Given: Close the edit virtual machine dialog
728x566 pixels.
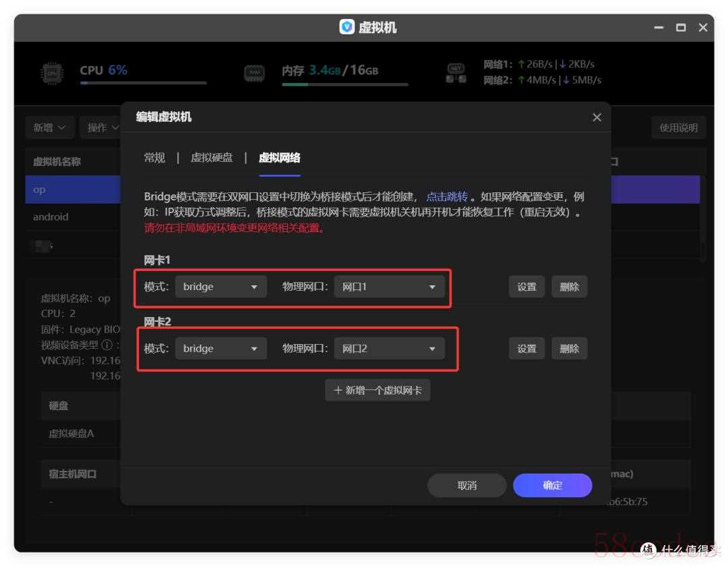Looking at the screenshot, I should pos(597,117).
